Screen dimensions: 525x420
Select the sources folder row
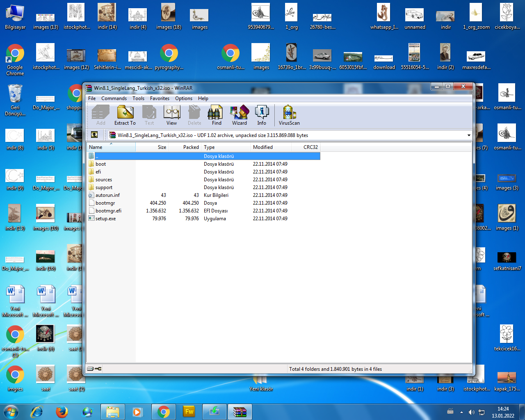203,180
